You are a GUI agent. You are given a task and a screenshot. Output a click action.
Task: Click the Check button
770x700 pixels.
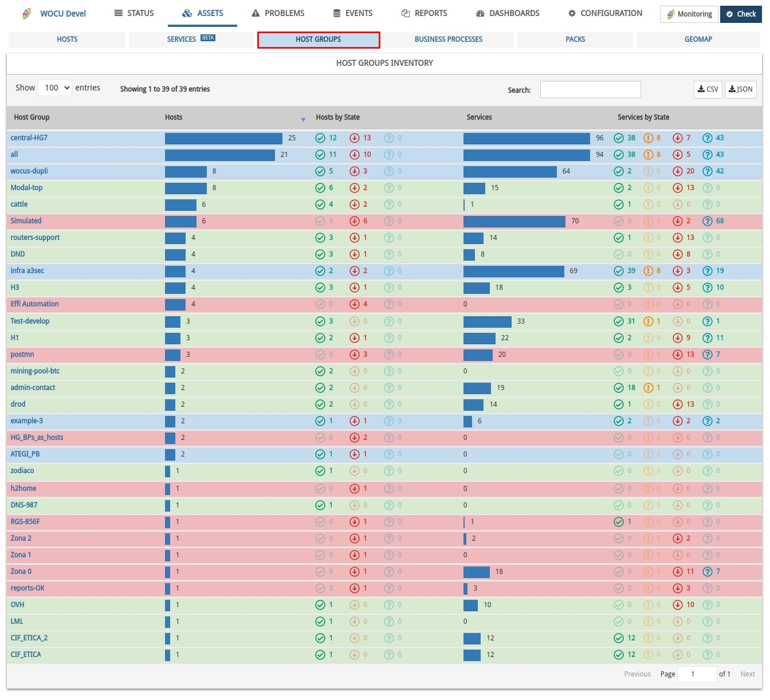click(741, 14)
